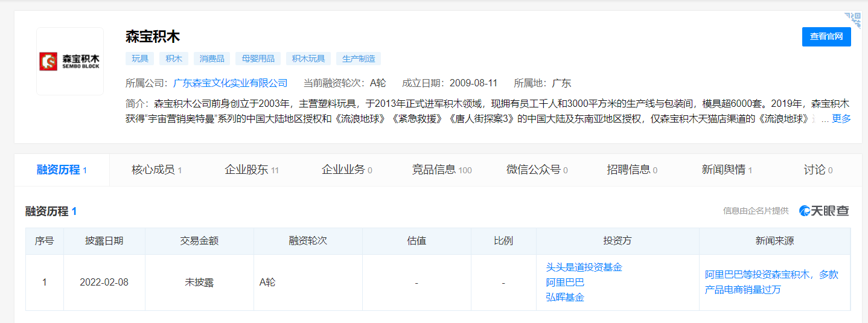This screenshot has width=868, height=323.
Task: Switch to the 新闻舆情 tab
Action: click(x=727, y=170)
